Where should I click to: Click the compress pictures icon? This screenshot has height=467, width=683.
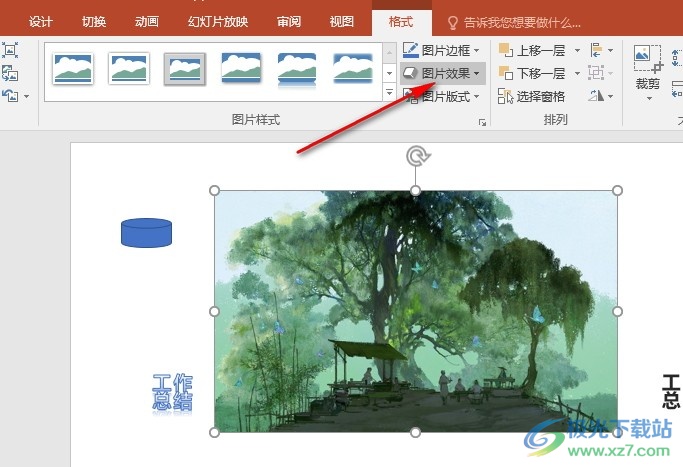(x=10, y=50)
